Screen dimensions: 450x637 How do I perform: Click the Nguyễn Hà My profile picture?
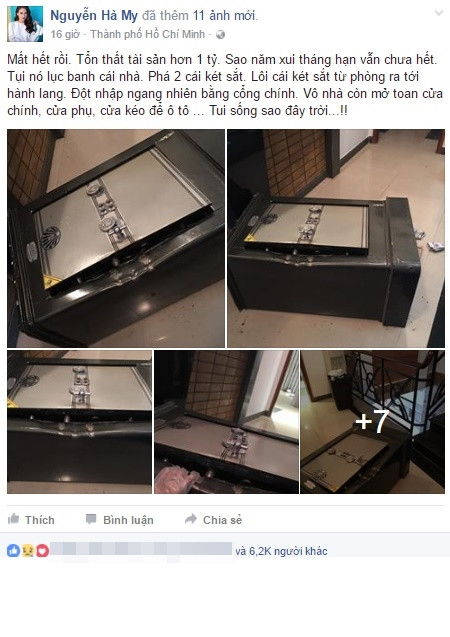(x=25, y=24)
